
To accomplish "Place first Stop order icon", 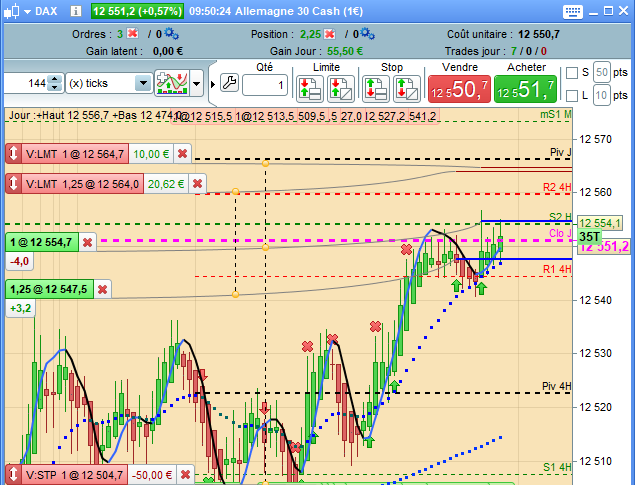I will coord(375,89).
